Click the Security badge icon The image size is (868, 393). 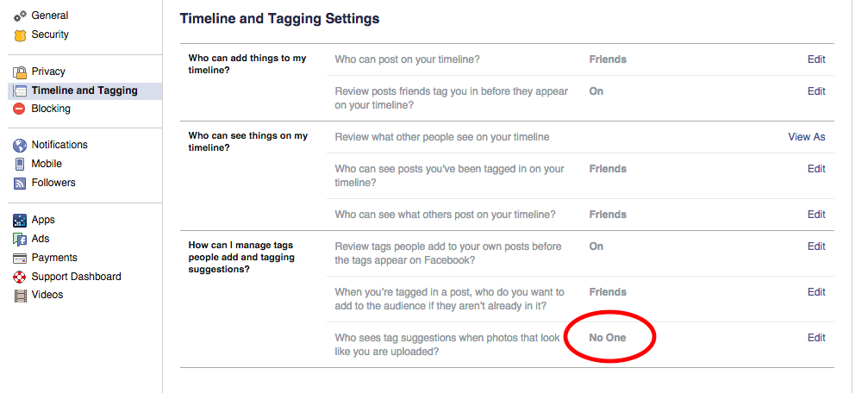(x=20, y=35)
